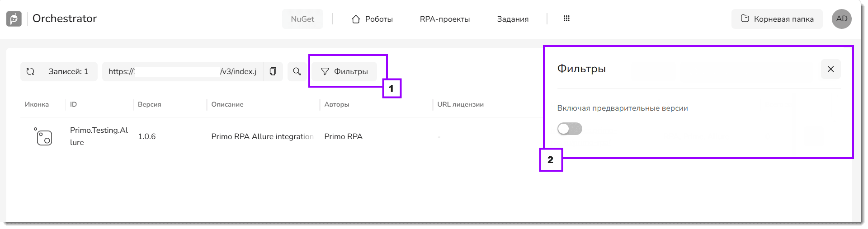Click the feed URL field
Viewport: 868px width, 229px height.
[x=183, y=71]
